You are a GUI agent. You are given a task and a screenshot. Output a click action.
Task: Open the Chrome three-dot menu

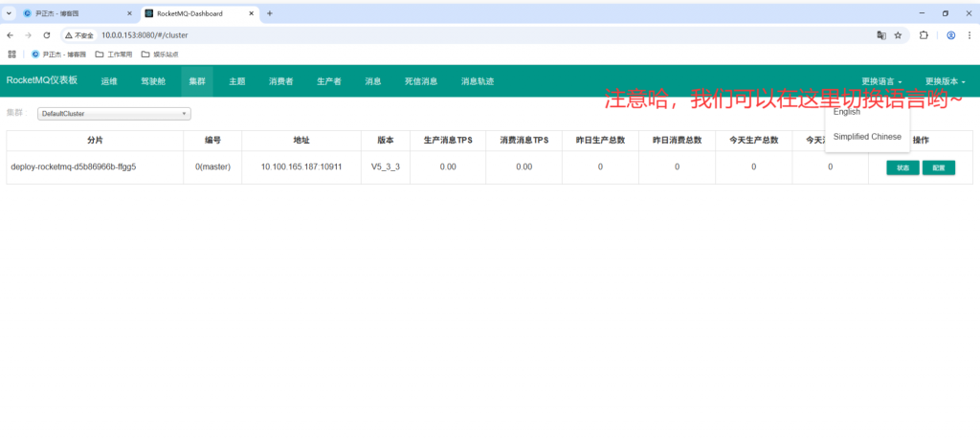tap(969, 35)
